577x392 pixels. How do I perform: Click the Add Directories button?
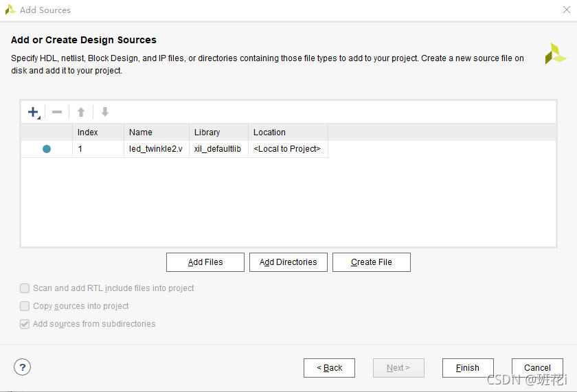pos(288,262)
